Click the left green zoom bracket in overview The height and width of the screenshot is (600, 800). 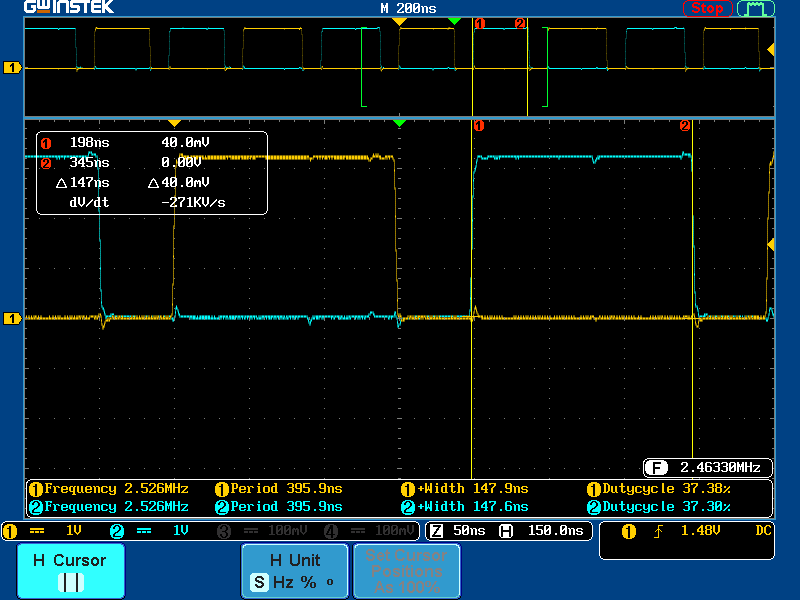pos(364,67)
